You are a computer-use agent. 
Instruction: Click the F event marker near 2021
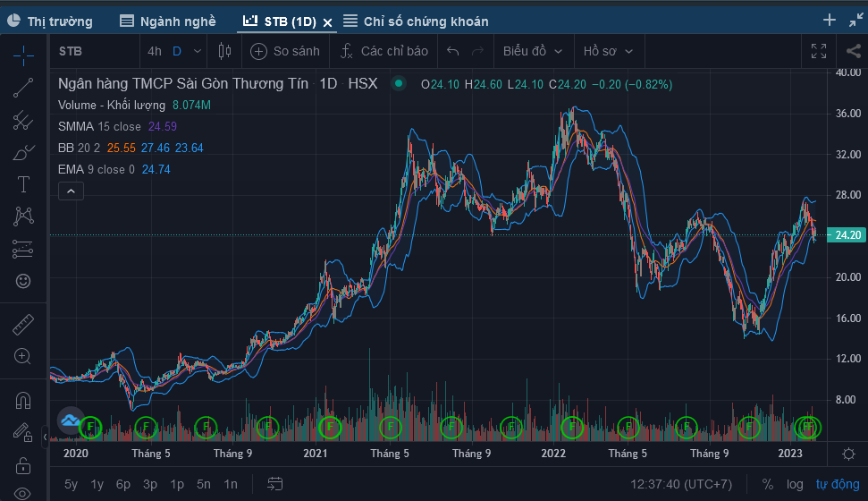pyautogui.click(x=330, y=427)
